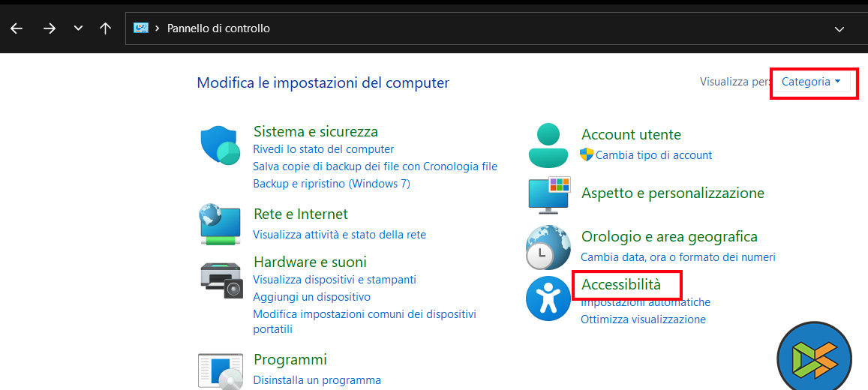Open Ottimizza visualizzazione link
The image size is (868, 390).
643,319
